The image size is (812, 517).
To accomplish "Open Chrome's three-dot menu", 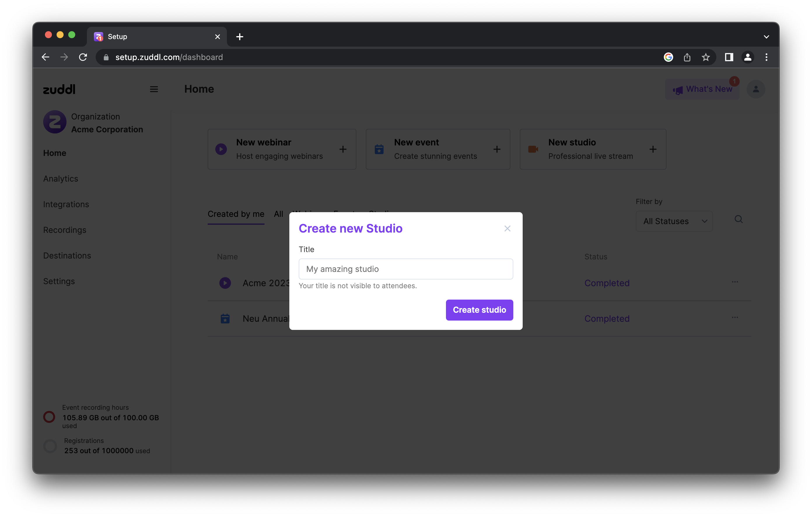I will pos(766,57).
